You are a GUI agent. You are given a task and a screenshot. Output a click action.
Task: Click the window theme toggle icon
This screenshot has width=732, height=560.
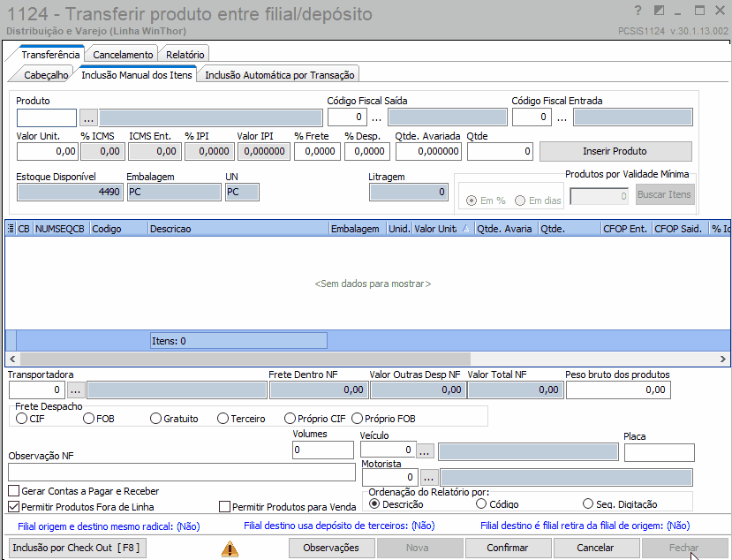660,11
